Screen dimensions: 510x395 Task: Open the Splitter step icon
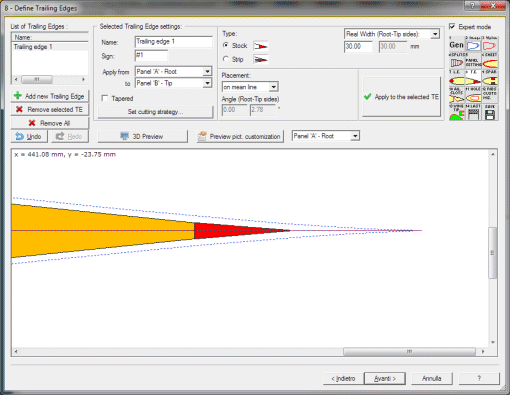point(457,61)
